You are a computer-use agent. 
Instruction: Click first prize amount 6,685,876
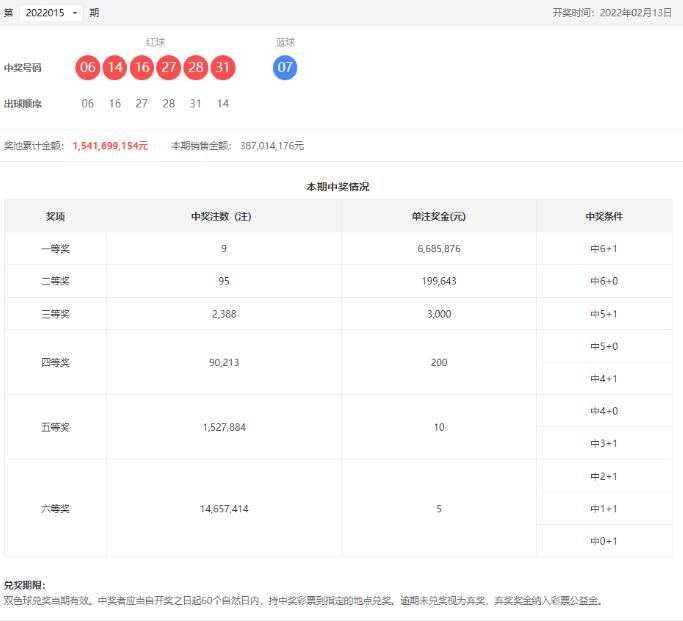pyautogui.click(x=439, y=249)
